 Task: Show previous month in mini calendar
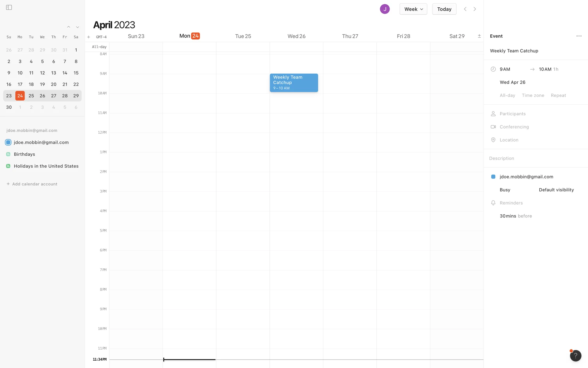69,27
